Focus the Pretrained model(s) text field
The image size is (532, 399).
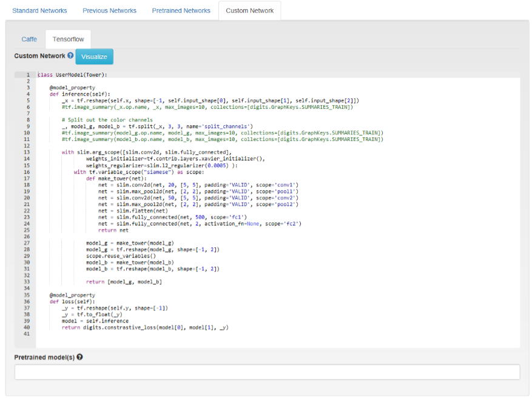coord(267,372)
